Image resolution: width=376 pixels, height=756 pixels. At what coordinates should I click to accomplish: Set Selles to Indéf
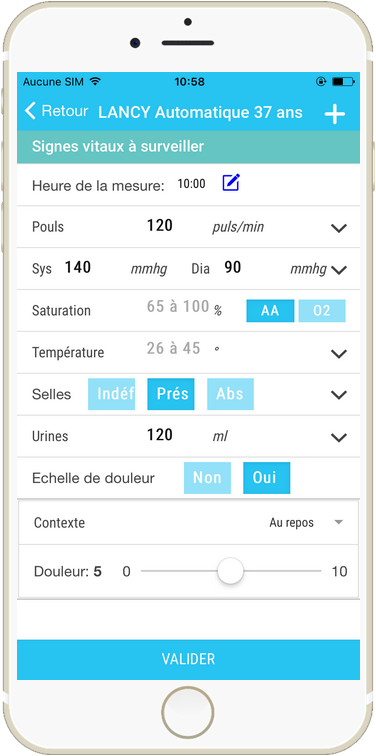tap(111, 394)
